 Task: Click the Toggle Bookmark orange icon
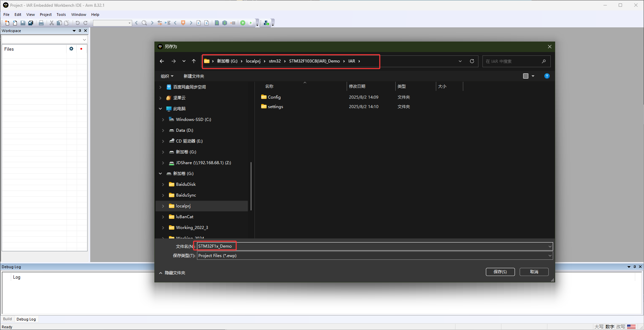coord(183,23)
